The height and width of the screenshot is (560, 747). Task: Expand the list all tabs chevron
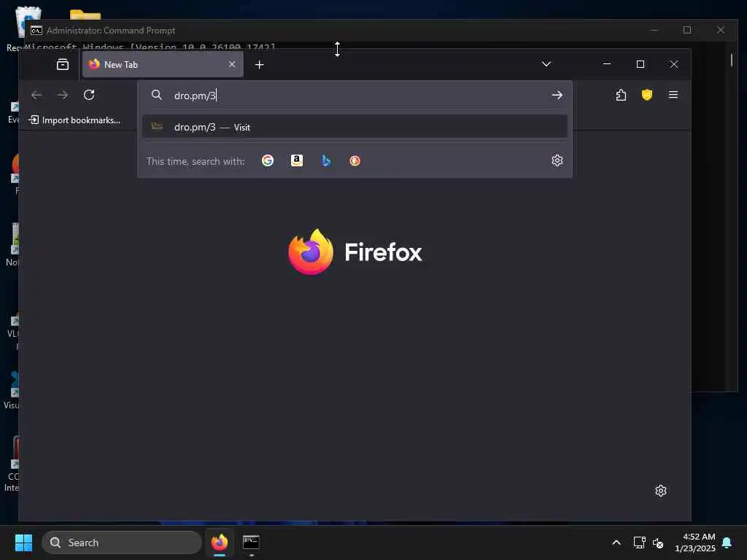[546, 64]
